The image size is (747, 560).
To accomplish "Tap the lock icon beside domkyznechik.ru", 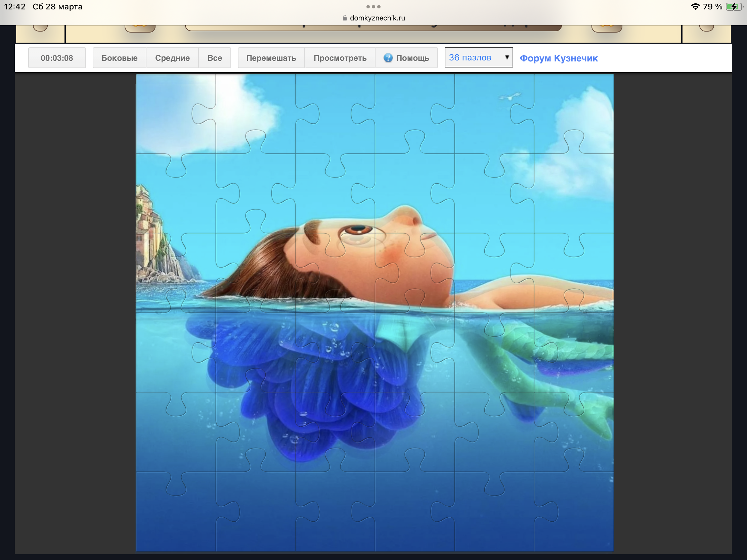I will [x=345, y=18].
